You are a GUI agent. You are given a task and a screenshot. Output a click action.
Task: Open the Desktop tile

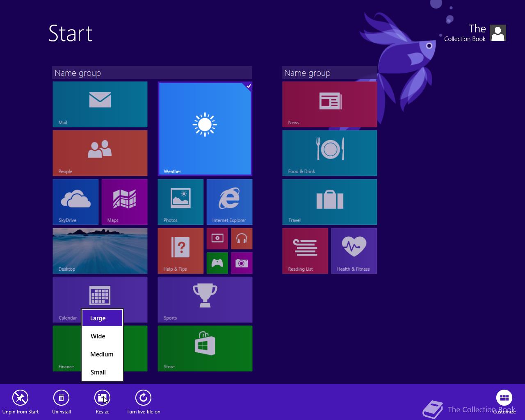(100, 251)
